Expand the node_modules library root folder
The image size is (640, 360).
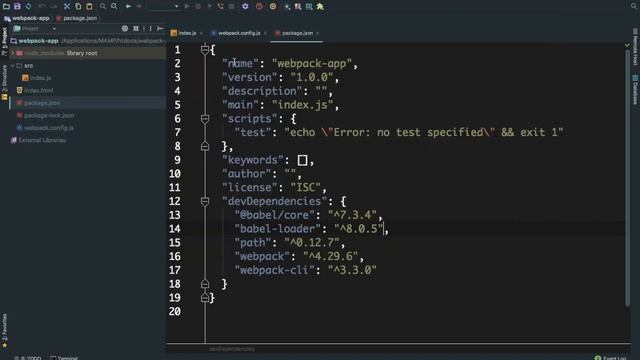tap(13, 53)
